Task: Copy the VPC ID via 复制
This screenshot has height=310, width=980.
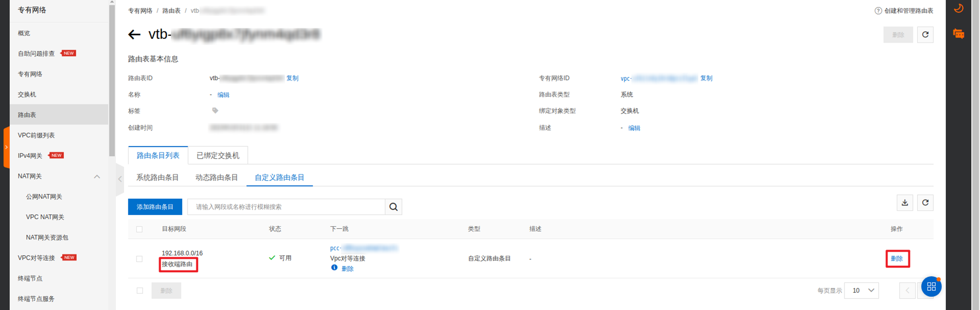Action: point(706,78)
